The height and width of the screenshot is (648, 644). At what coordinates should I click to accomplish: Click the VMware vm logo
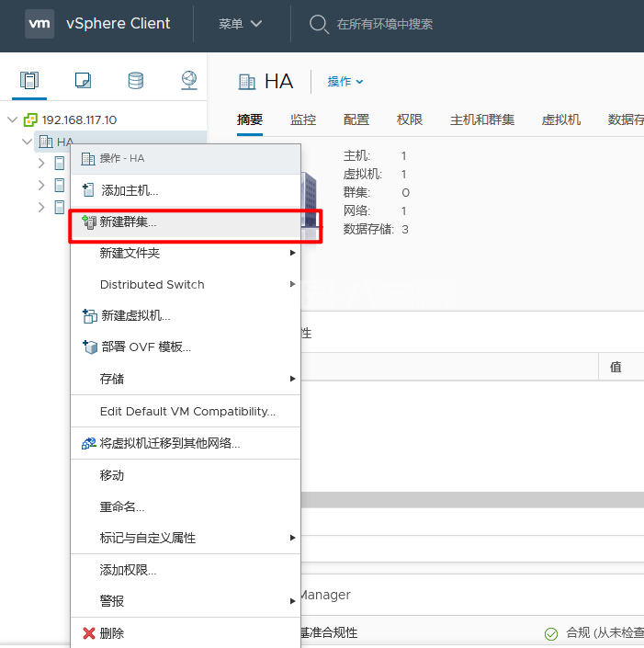click(x=39, y=24)
